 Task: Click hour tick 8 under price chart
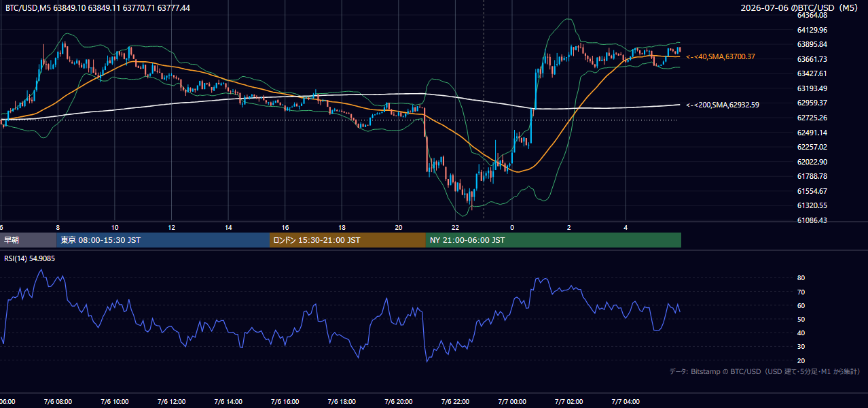[x=58, y=227]
